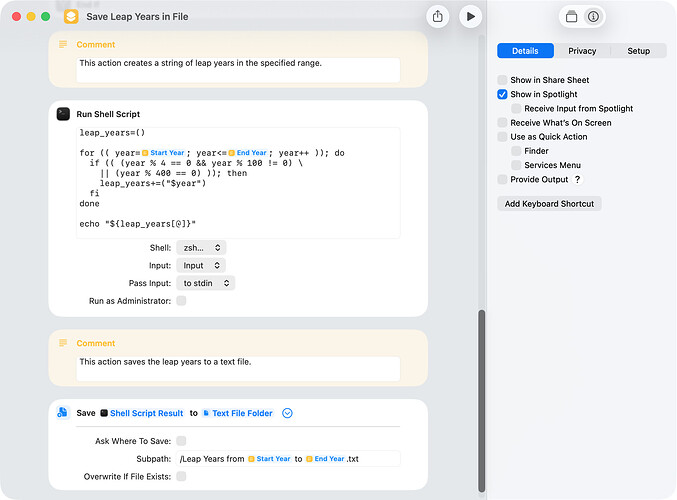Uncheck Show in Spotlight
The width and height of the screenshot is (677, 500).
502,94
